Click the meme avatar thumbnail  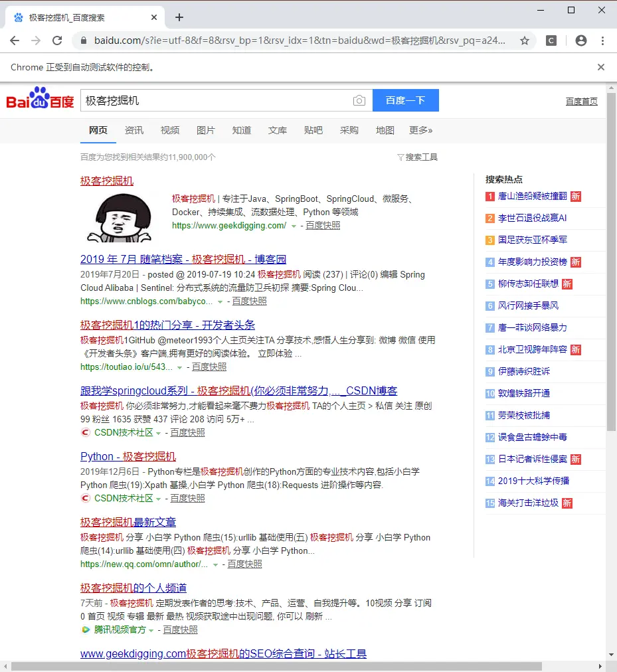coord(120,218)
